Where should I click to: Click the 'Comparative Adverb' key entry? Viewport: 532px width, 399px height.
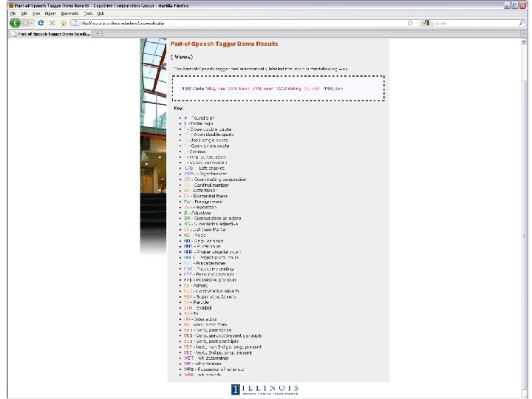click(211, 291)
